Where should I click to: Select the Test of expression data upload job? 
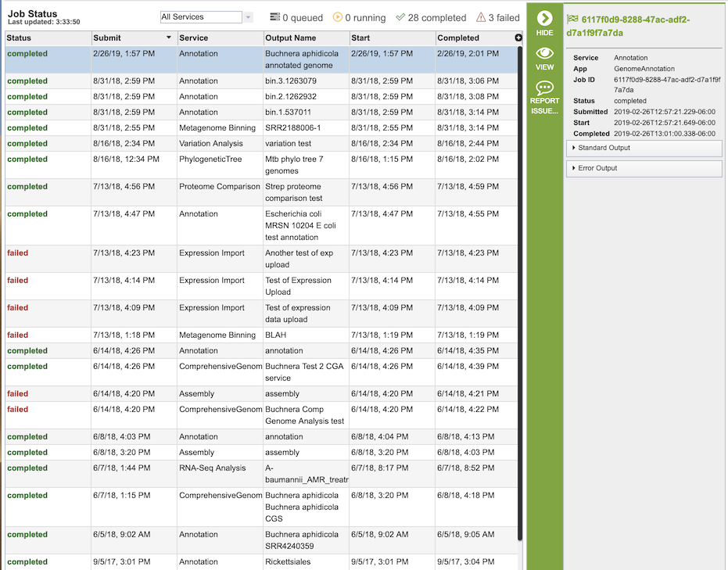pyautogui.click(x=261, y=314)
